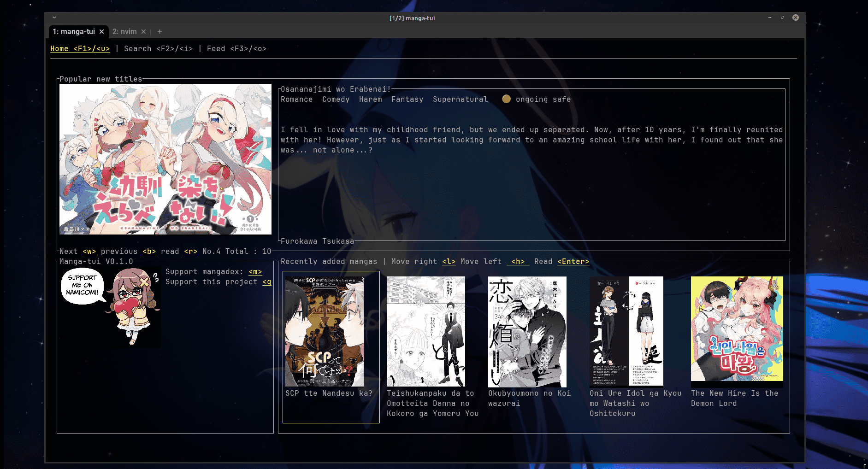Click the Supernatural genre tag

point(461,100)
